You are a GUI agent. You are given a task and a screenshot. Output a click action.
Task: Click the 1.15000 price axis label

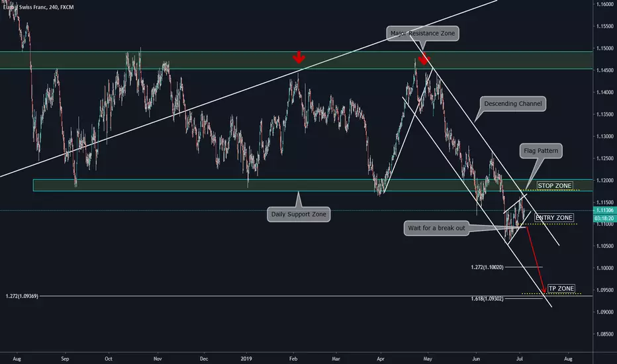[x=605, y=48]
